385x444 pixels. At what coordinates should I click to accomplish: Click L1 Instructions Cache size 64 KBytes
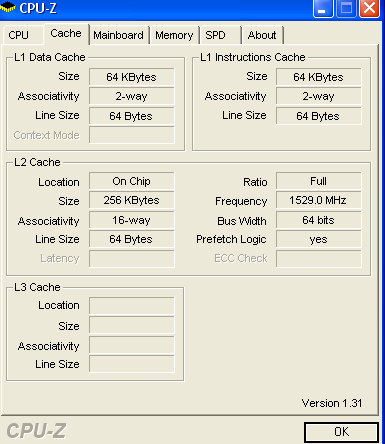319,77
